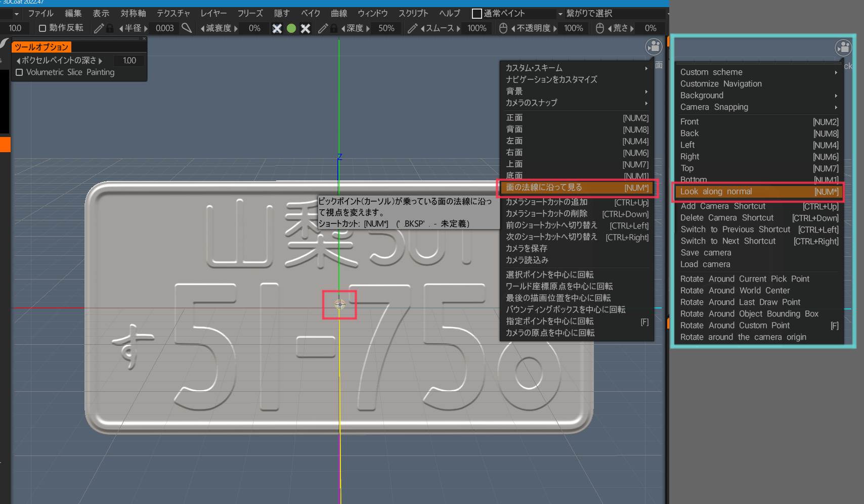
Task: Click the 50% depth value field
Action: 386,28
